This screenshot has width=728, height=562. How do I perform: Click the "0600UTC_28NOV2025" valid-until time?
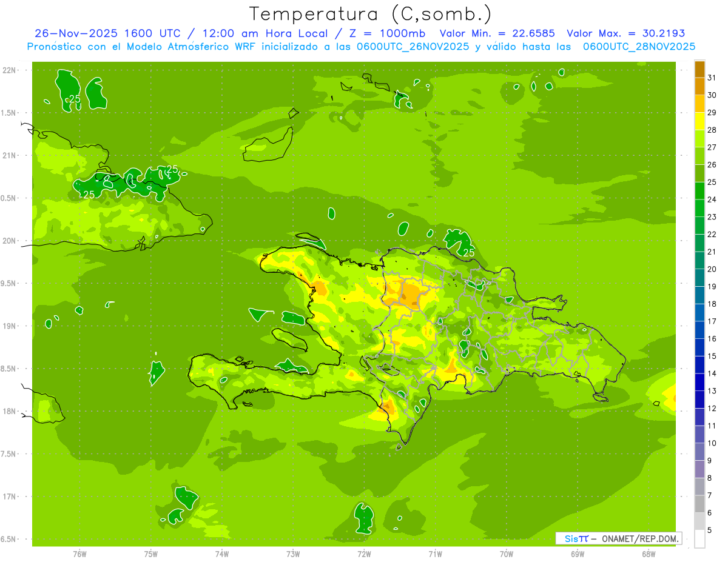coord(639,47)
